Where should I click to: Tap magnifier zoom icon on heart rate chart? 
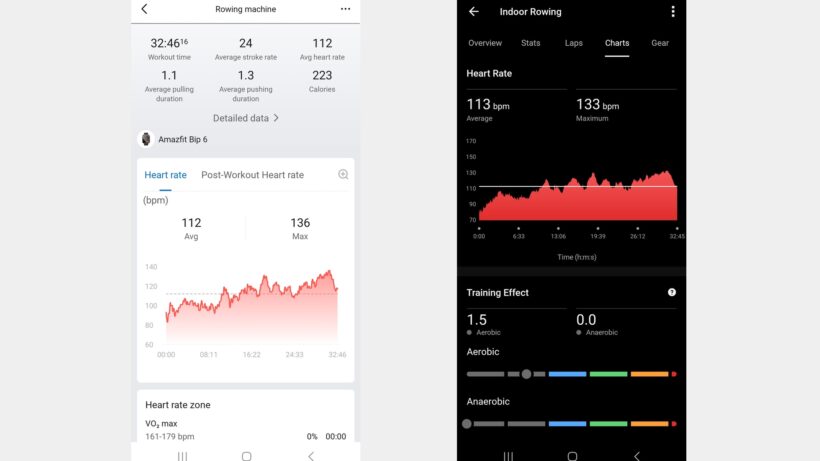pyautogui.click(x=343, y=175)
